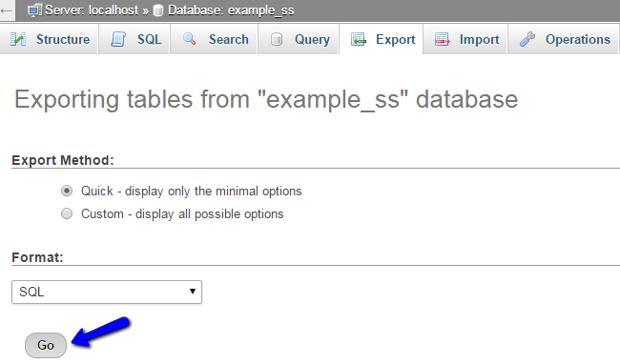Select the Quick export method radio button
Image resolution: width=620 pixels, height=364 pixels.
point(67,192)
